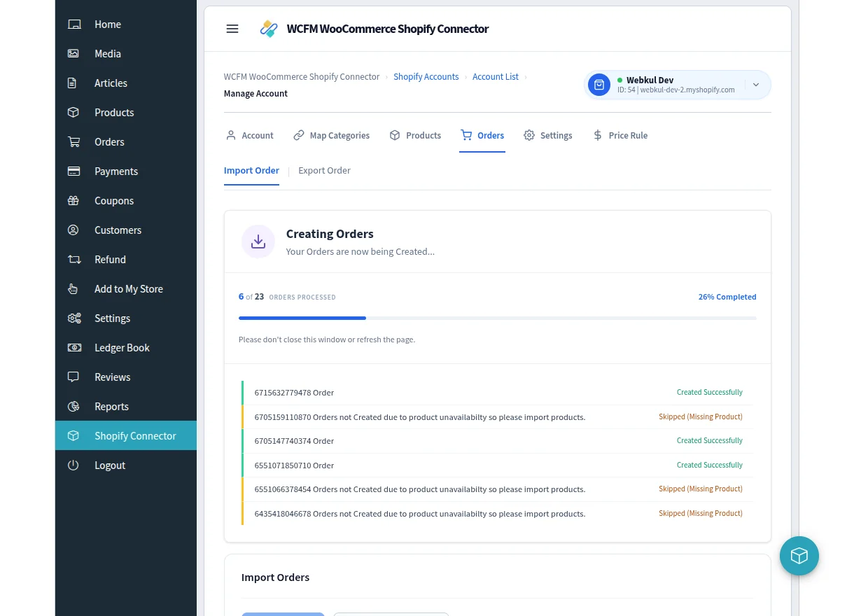Click the 26% Completed label
This screenshot has height=616, width=854.
click(x=727, y=297)
